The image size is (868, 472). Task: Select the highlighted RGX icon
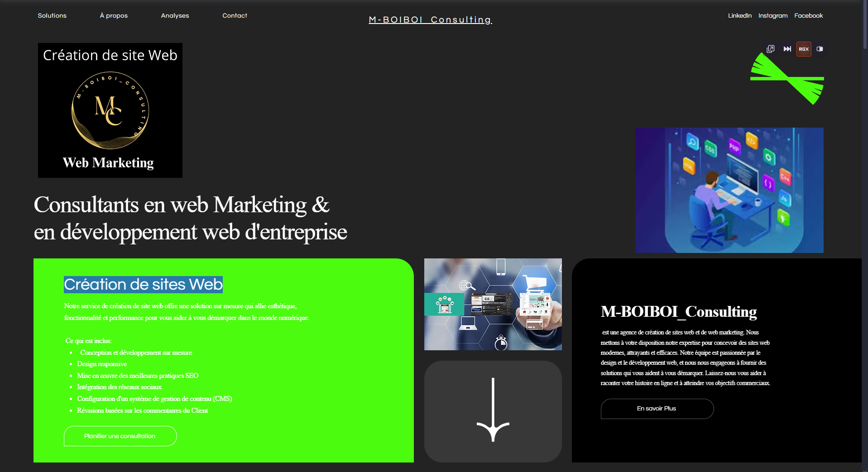coord(804,49)
